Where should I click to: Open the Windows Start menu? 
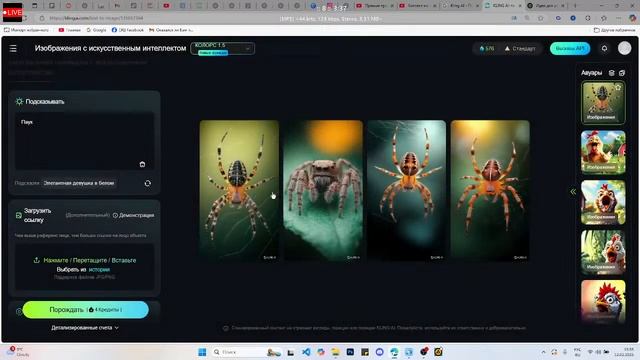pos(202,352)
